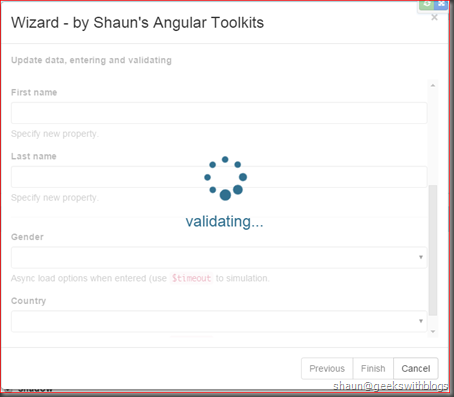Viewport: 454px width, 397px height.
Task: Click the green icon at top-right corner
Action: (426, 4)
